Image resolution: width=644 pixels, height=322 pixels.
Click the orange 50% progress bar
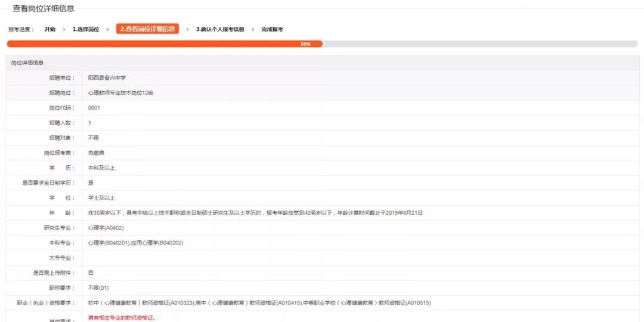(164, 44)
